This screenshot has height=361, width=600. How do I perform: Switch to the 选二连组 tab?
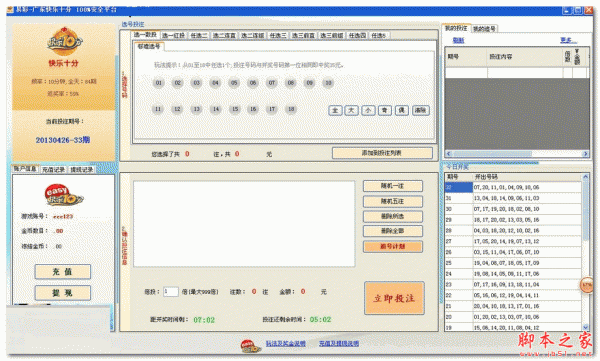(x=253, y=36)
